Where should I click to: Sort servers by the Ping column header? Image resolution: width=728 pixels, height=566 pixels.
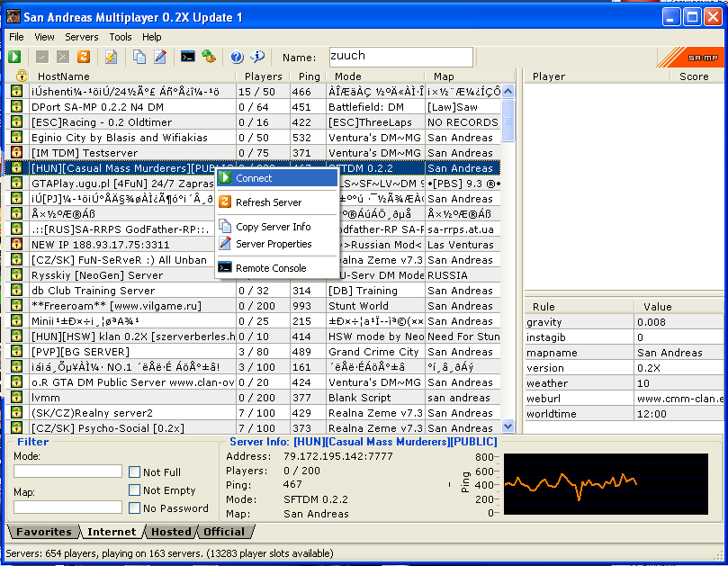tap(309, 76)
